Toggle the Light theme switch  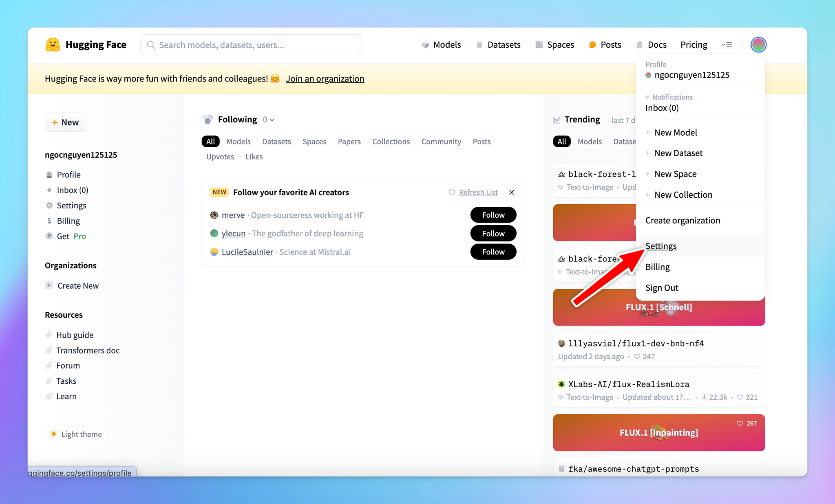[76, 434]
